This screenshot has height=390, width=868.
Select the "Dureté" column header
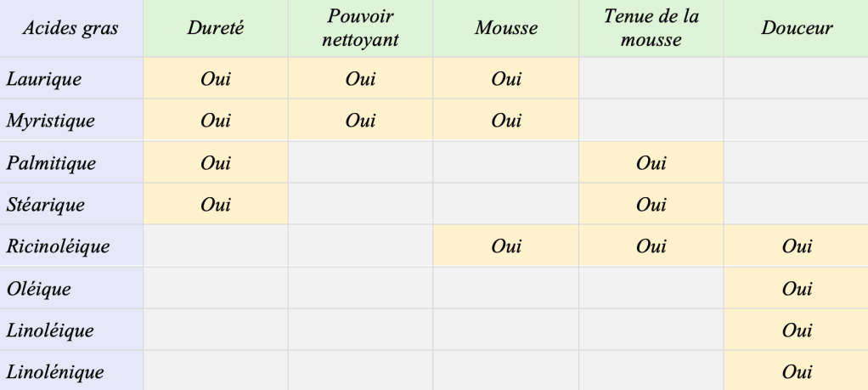(x=216, y=29)
